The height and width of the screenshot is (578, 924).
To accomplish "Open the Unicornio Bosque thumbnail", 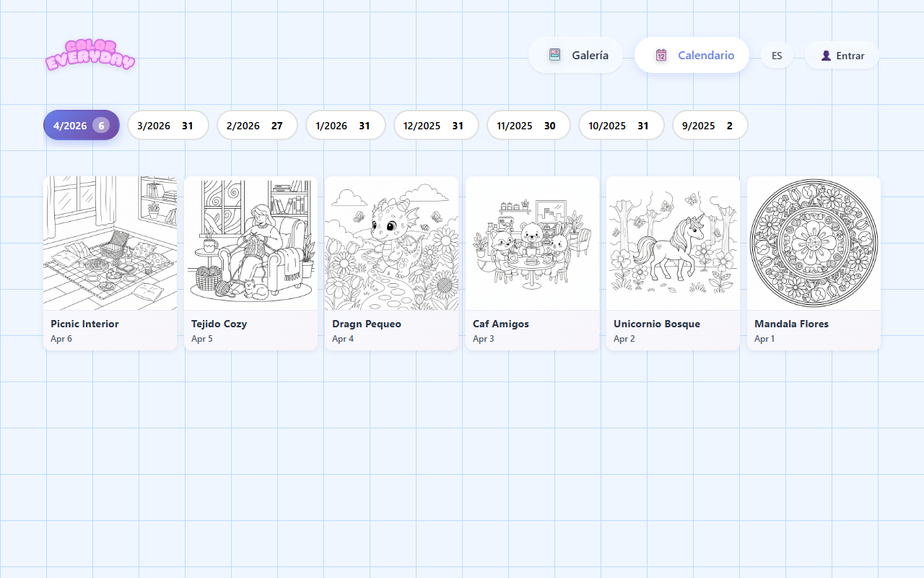I will pos(673,243).
